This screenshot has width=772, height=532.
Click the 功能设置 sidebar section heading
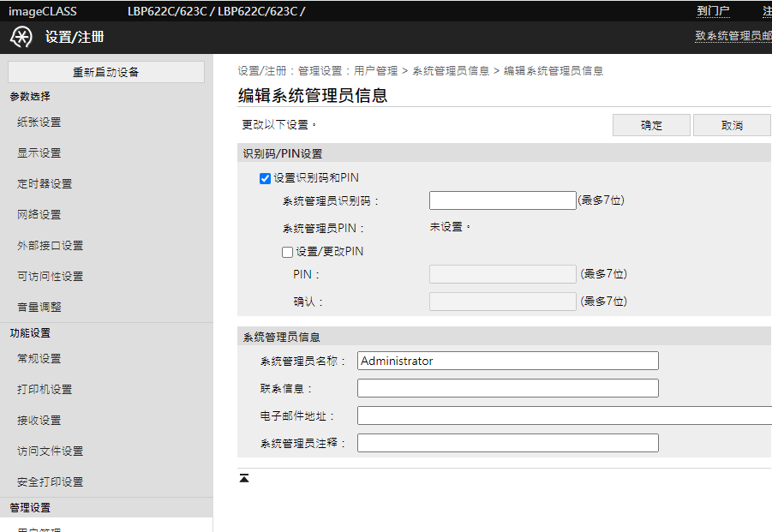30,333
